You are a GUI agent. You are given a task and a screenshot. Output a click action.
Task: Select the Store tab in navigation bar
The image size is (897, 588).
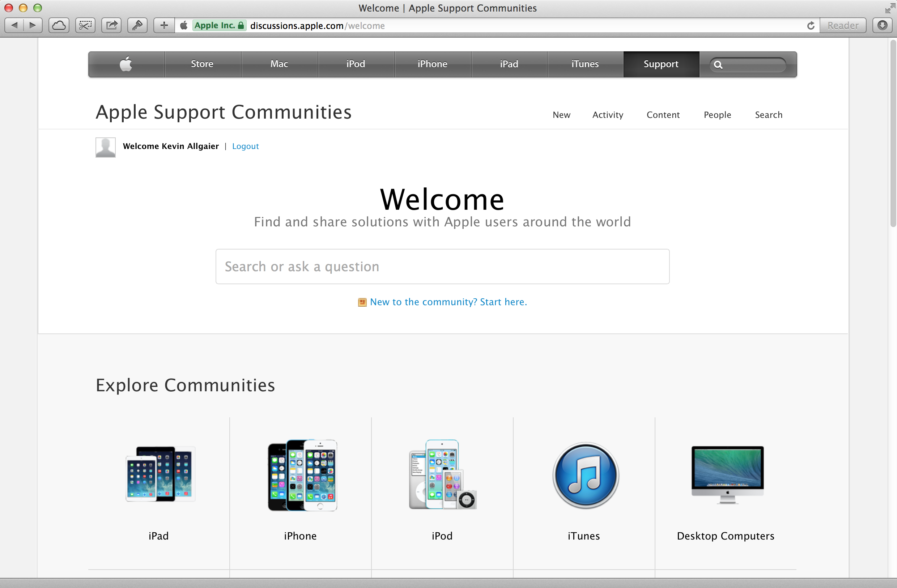pos(203,64)
